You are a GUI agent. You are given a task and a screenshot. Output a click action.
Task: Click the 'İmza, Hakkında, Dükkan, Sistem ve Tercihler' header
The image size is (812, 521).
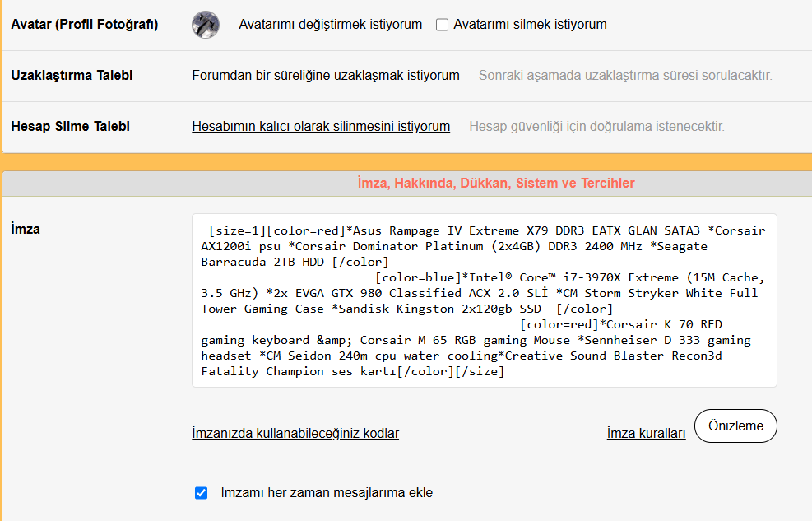point(496,184)
